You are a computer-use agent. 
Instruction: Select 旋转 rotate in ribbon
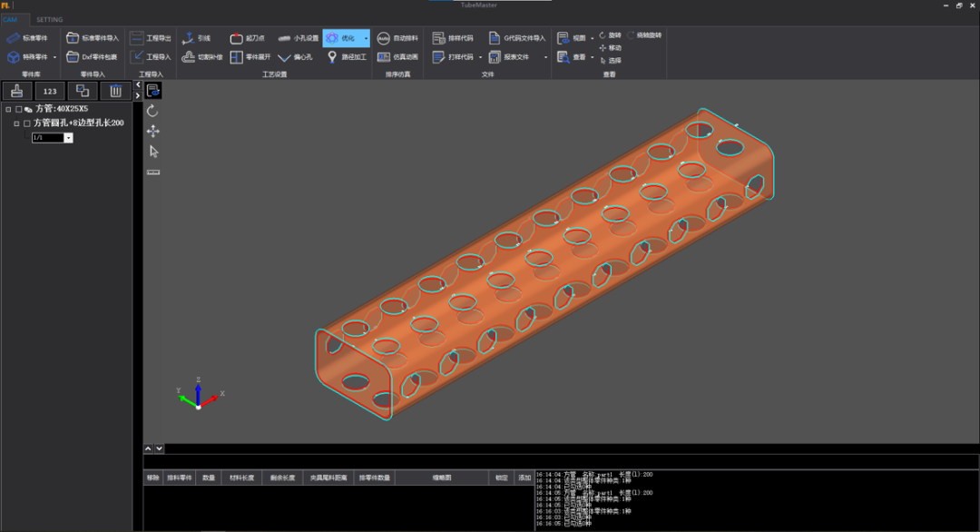point(610,35)
